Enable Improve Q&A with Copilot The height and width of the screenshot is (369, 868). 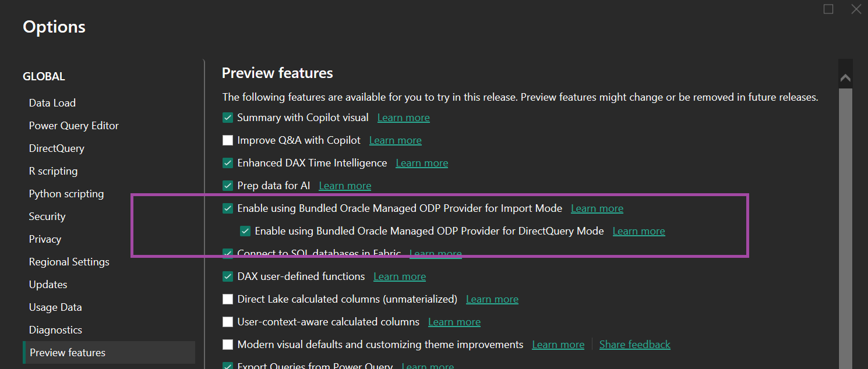click(x=228, y=140)
